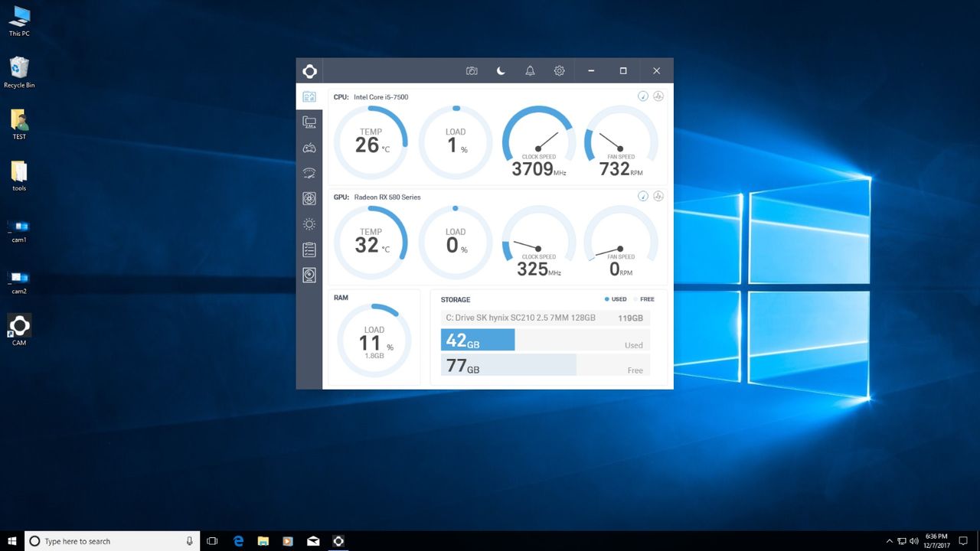Select the tools folder on the desktop
Viewport: 980px width, 551px height.
pyautogui.click(x=19, y=175)
